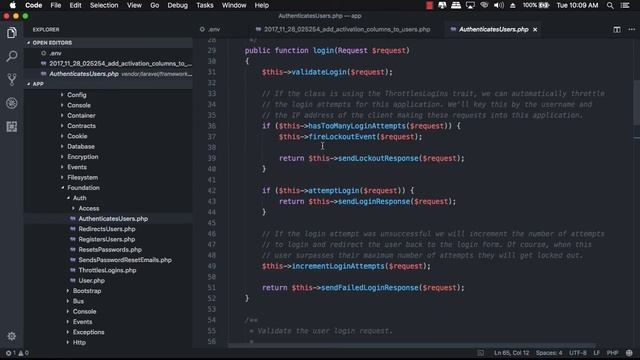Expand the Http folder
The width and height of the screenshot is (640, 360).
(x=79, y=342)
